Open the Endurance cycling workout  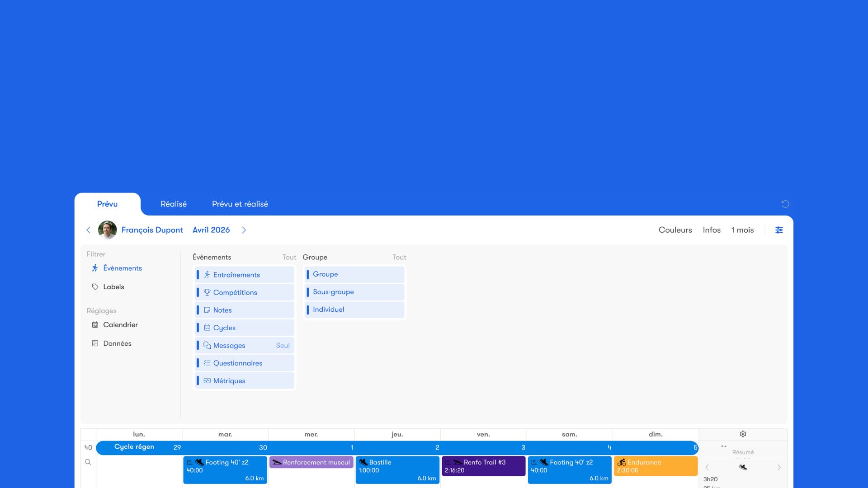[x=656, y=466]
